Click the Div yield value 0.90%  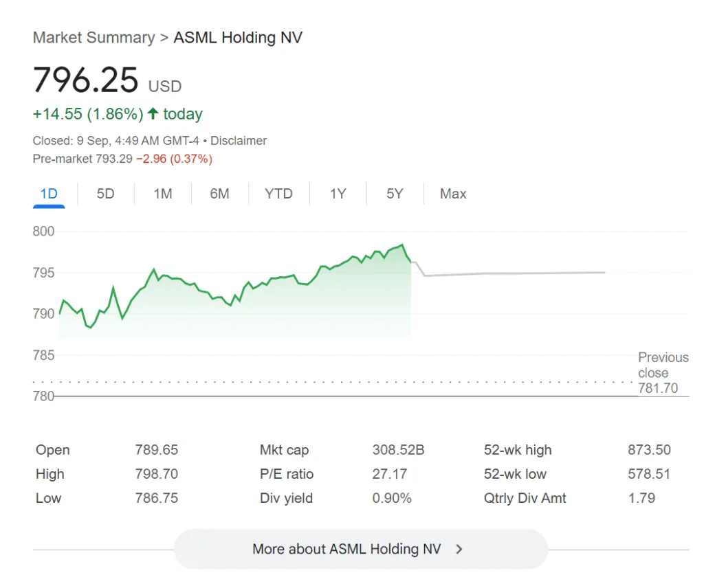tap(392, 498)
